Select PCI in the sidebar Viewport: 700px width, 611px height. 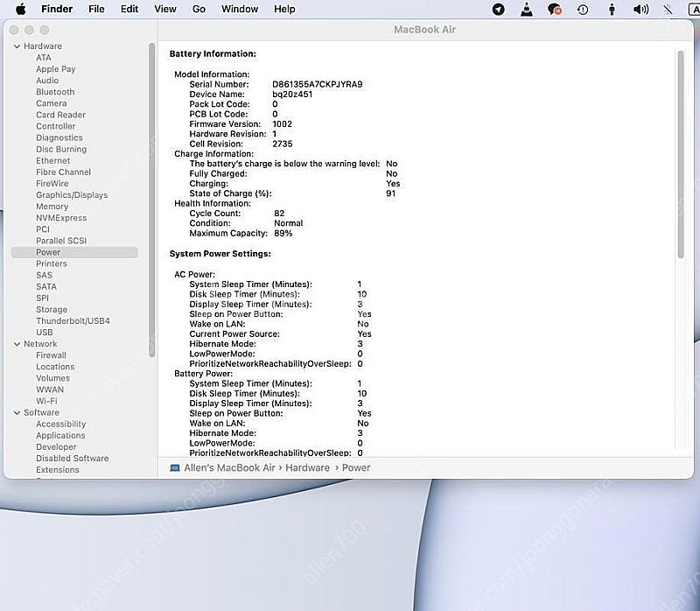tap(43, 229)
